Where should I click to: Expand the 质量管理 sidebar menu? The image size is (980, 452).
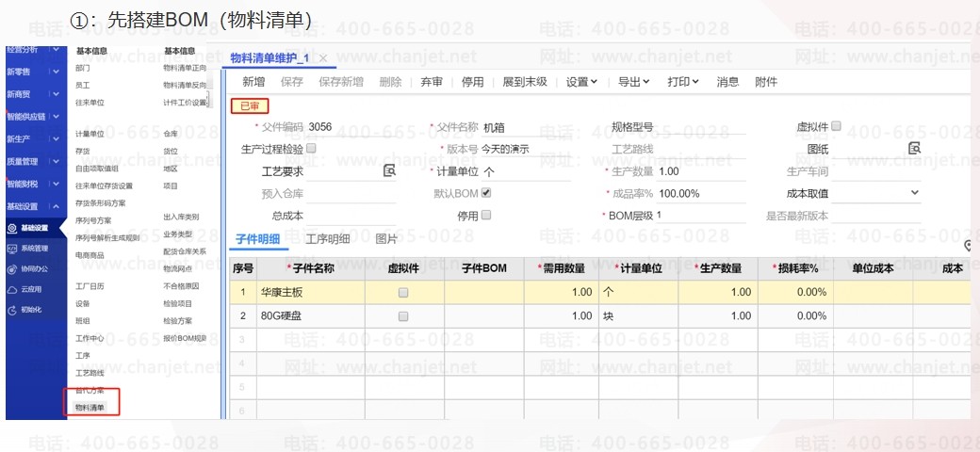coord(56,161)
